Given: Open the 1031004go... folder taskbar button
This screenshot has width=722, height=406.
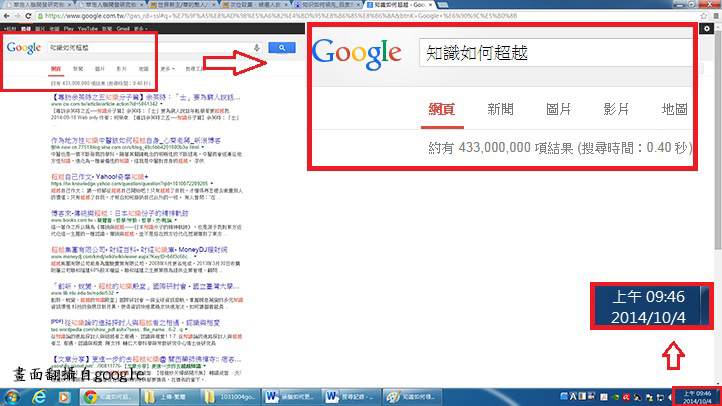Looking at the screenshot, I should (x=231, y=397).
